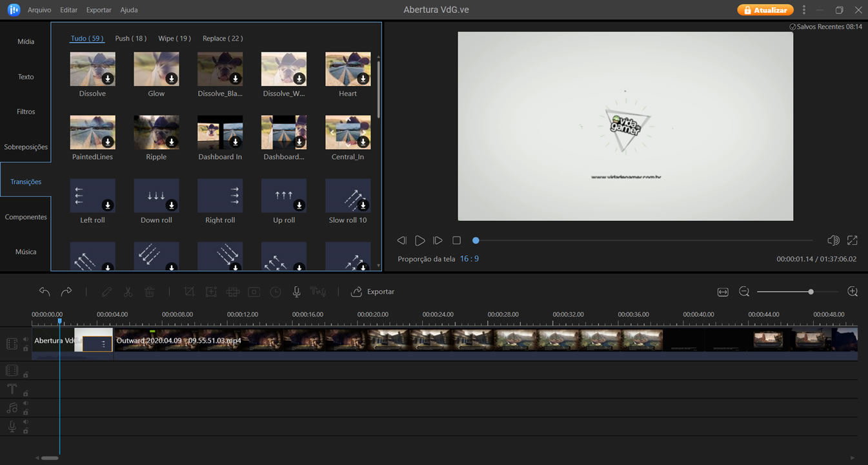
Task: Open the Arquivo menu
Action: click(40, 10)
